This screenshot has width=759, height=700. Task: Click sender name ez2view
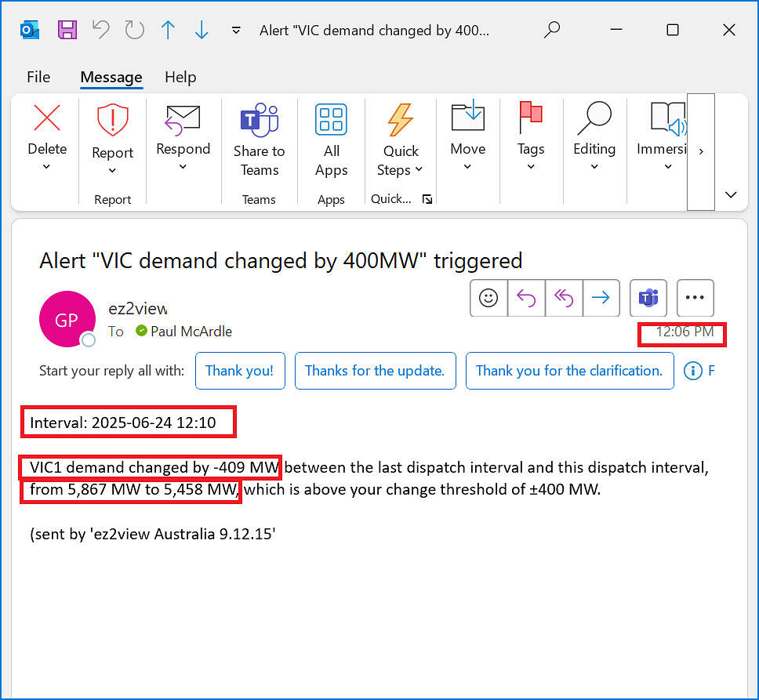138,309
